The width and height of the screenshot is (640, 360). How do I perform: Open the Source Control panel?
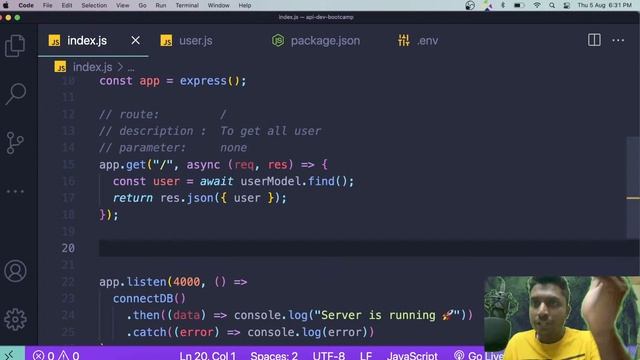15,142
